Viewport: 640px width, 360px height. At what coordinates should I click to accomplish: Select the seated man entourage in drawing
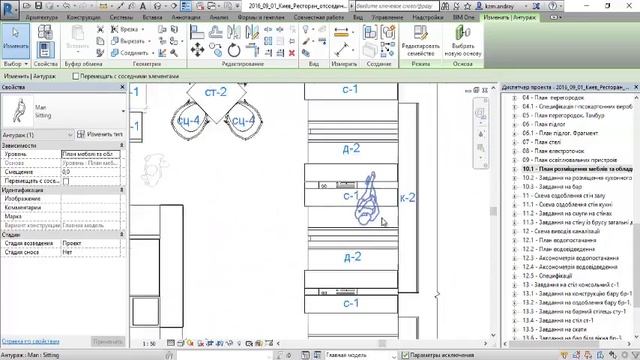click(367, 199)
